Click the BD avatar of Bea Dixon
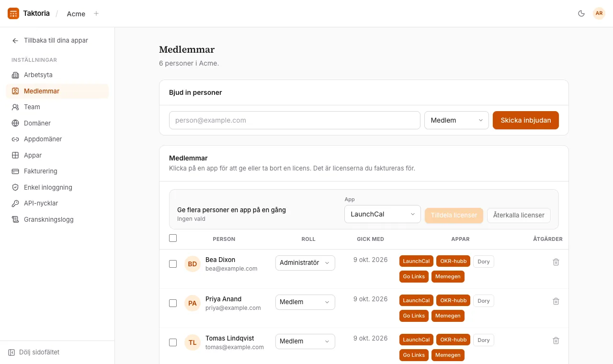The width and height of the screenshot is (613, 364). [193, 264]
